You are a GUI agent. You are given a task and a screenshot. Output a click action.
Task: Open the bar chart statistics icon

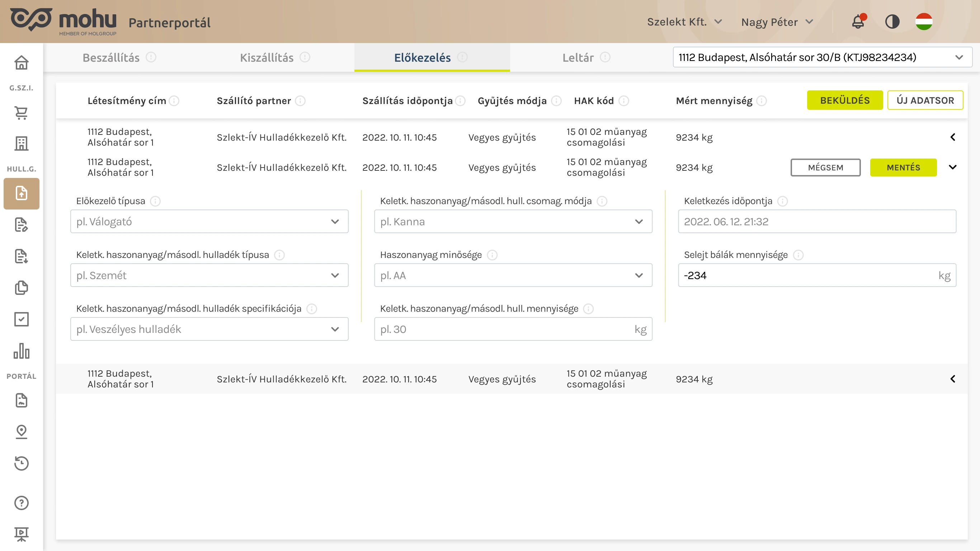tap(21, 351)
